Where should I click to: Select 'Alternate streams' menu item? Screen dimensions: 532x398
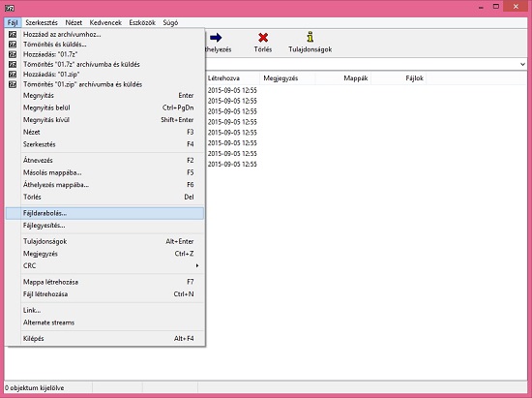click(104, 322)
